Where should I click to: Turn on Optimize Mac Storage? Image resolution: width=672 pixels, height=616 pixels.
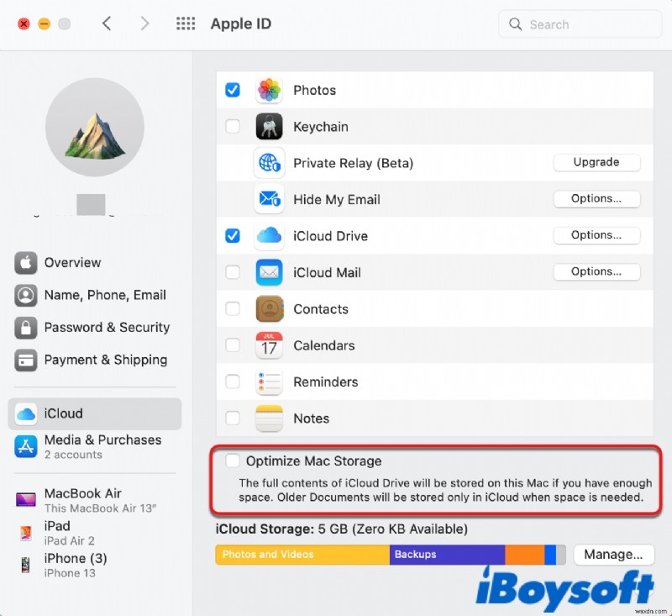(x=233, y=461)
